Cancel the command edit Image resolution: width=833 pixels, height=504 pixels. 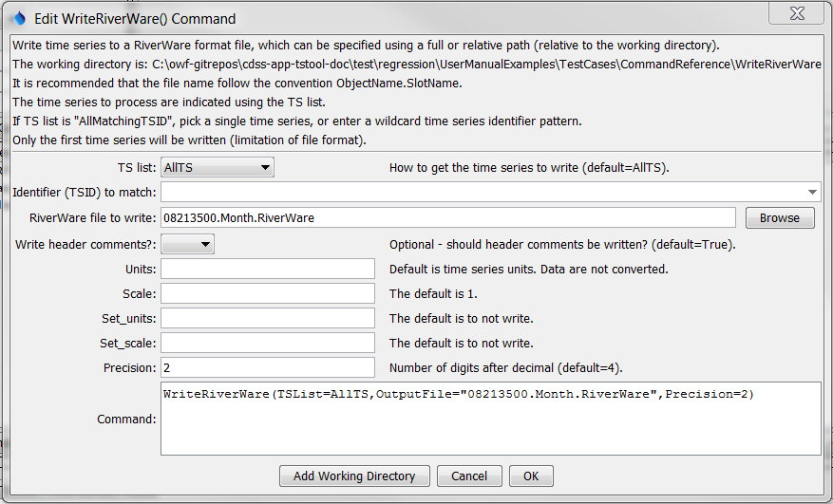(469, 476)
